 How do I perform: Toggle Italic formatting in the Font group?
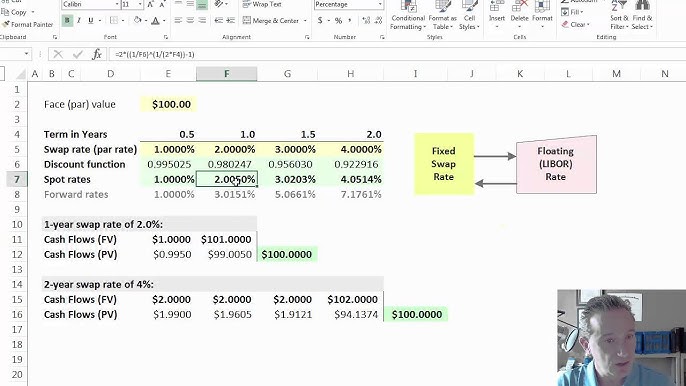(x=79, y=21)
